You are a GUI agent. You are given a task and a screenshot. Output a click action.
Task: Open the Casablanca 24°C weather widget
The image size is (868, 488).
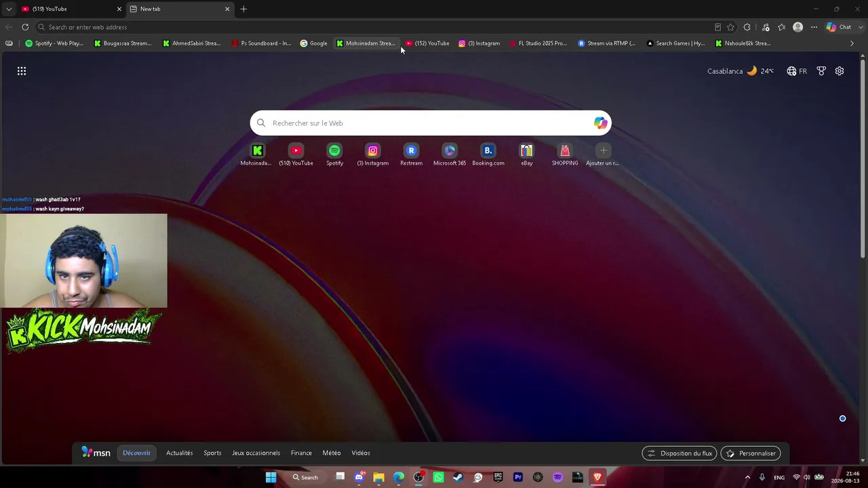(741, 71)
